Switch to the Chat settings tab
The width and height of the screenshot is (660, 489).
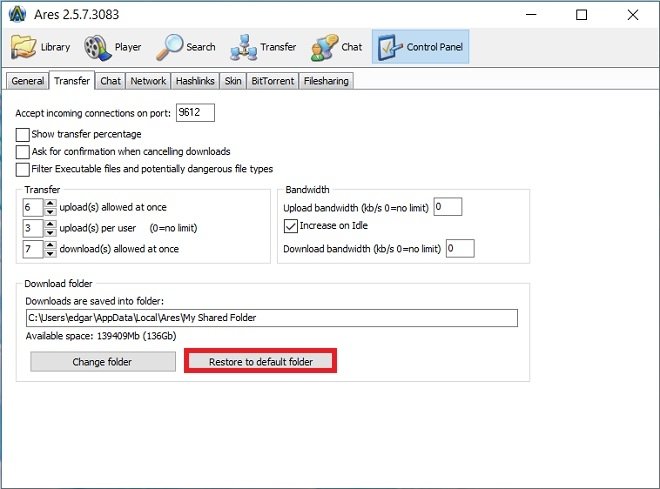point(110,81)
